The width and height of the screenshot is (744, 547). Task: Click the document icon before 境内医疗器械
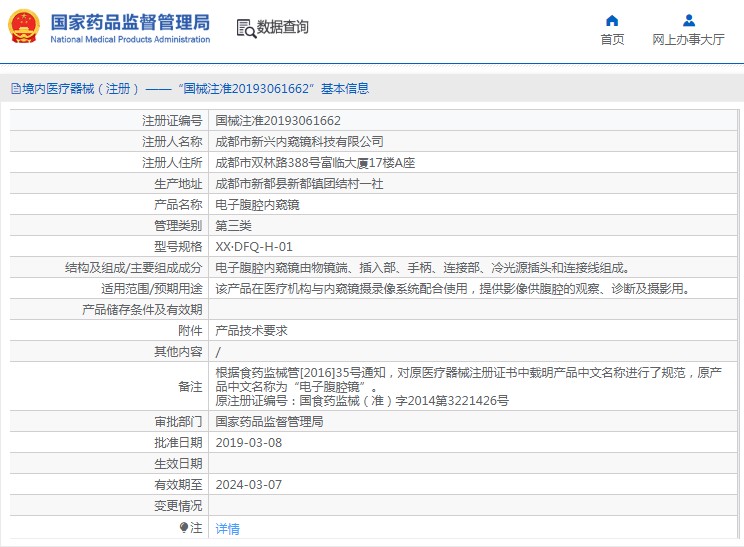(16, 89)
